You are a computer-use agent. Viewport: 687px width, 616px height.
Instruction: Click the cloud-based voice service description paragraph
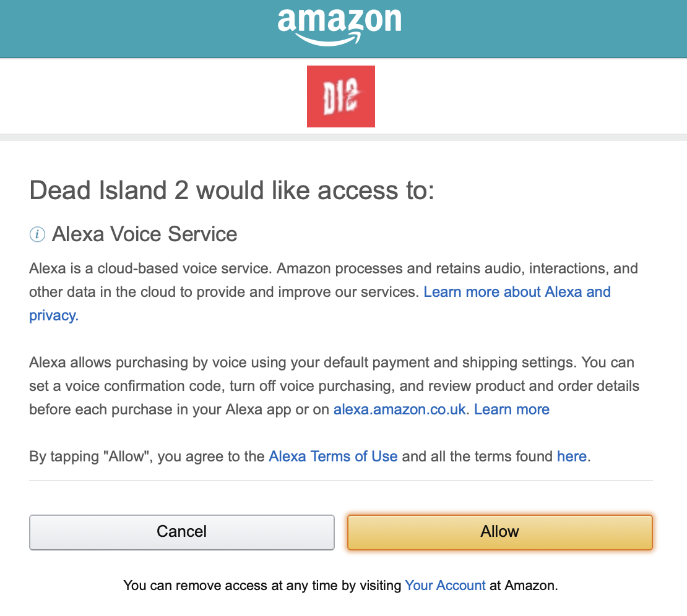pos(334,291)
